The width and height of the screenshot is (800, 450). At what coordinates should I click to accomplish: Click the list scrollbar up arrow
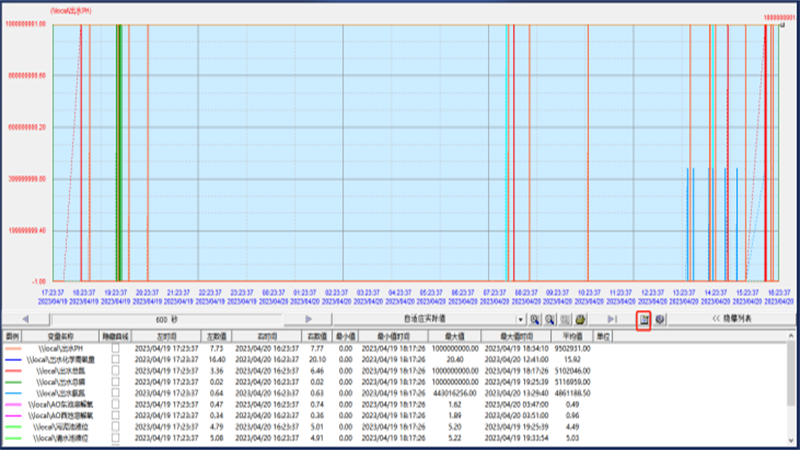click(x=792, y=336)
